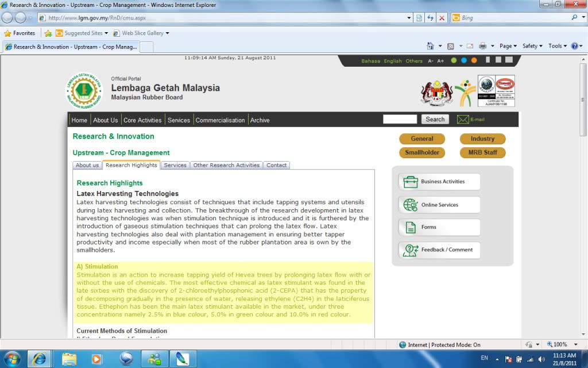
Task: Click the ISO certification badge image
Action: click(496, 90)
